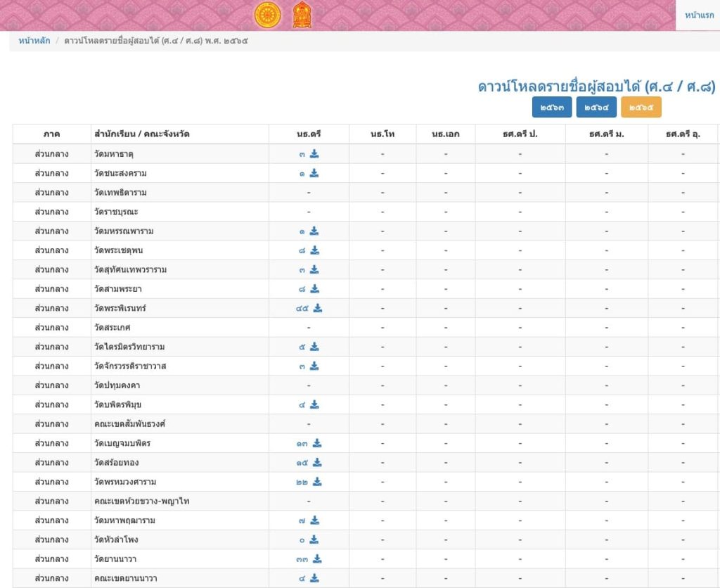Download the วัดหัวลำโพง results file
This screenshot has width=720, height=588.
coord(314,539)
